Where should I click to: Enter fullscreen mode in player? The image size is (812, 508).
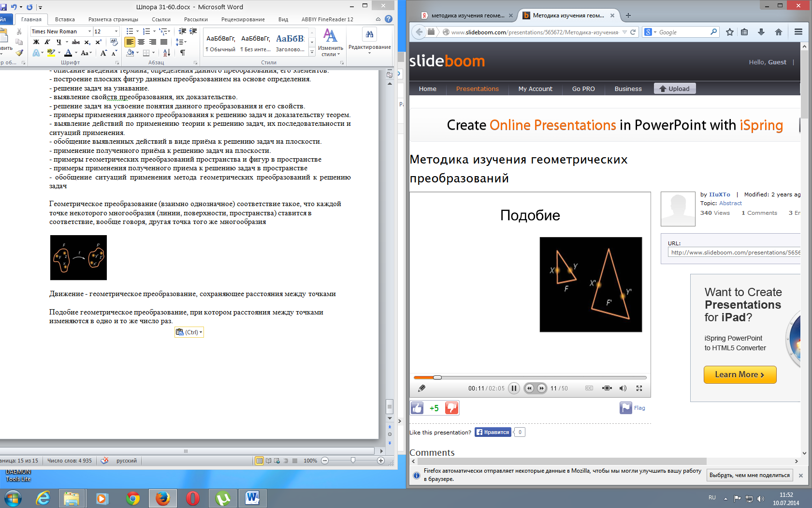639,388
